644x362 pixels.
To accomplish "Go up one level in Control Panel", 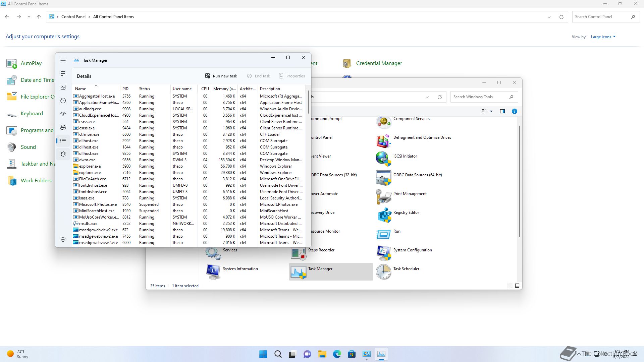I will pyautogui.click(x=39, y=17).
